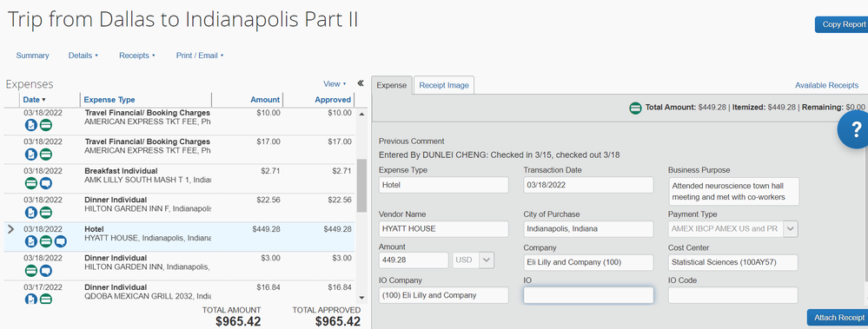868x329 pixels.
Task: Open receipt icon on QDOBA MEXICAN GRILL row
Action: point(31,299)
